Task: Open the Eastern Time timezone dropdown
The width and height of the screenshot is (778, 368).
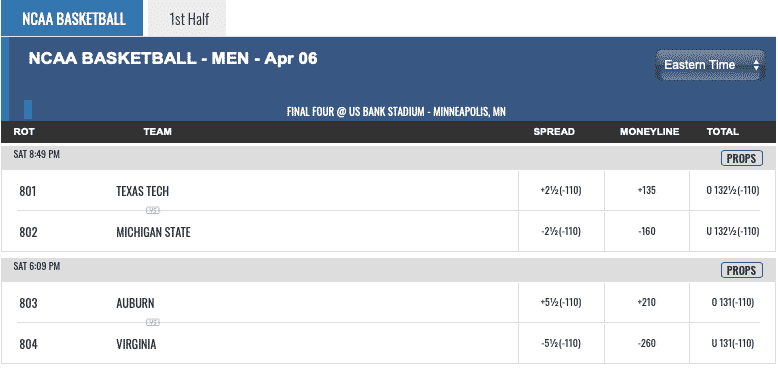Action: [x=710, y=65]
